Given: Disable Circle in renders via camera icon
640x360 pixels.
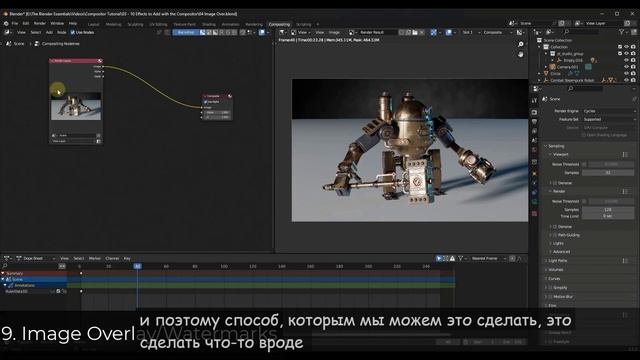Looking at the screenshot, I should coord(633,74).
